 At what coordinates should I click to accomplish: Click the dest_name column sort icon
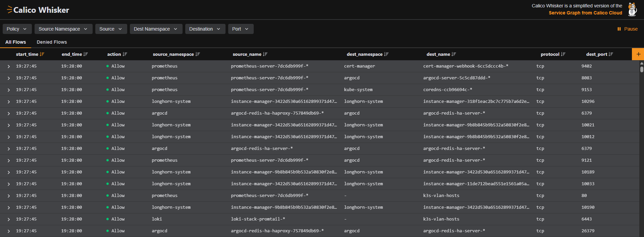point(454,54)
